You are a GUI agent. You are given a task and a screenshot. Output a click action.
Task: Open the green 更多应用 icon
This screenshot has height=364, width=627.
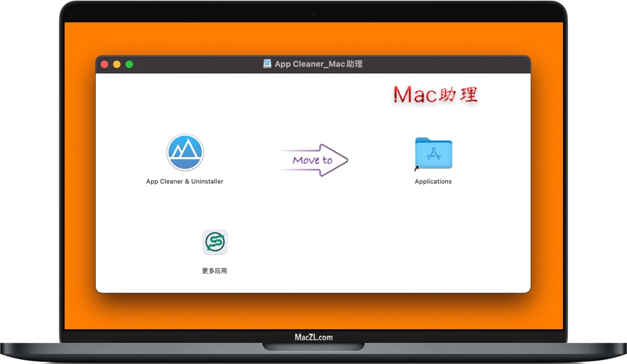[215, 242]
